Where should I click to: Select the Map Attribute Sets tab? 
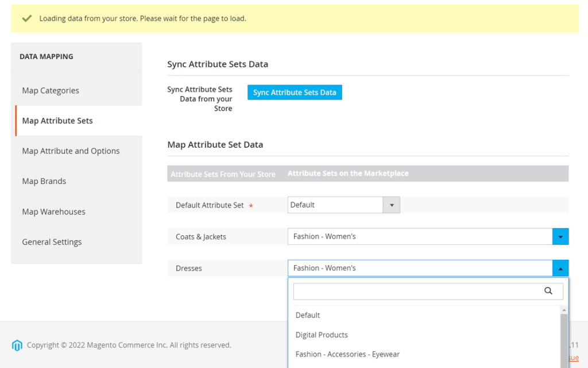click(x=79, y=121)
